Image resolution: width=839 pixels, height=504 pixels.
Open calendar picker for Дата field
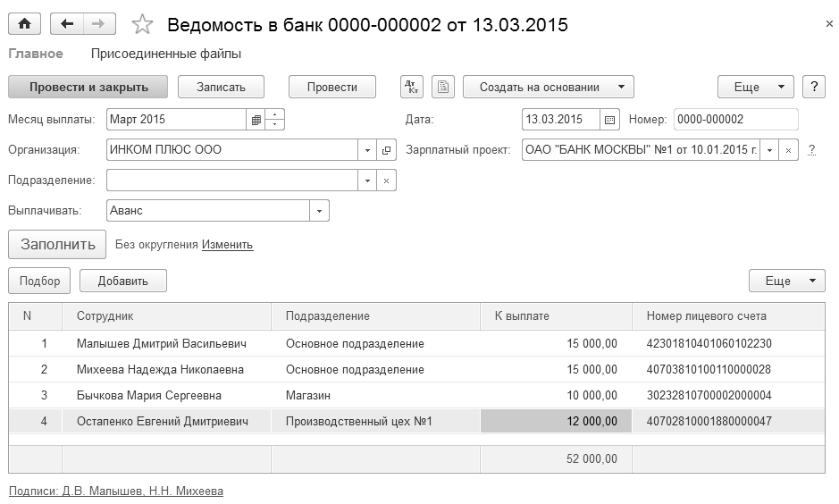[x=610, y=120]
